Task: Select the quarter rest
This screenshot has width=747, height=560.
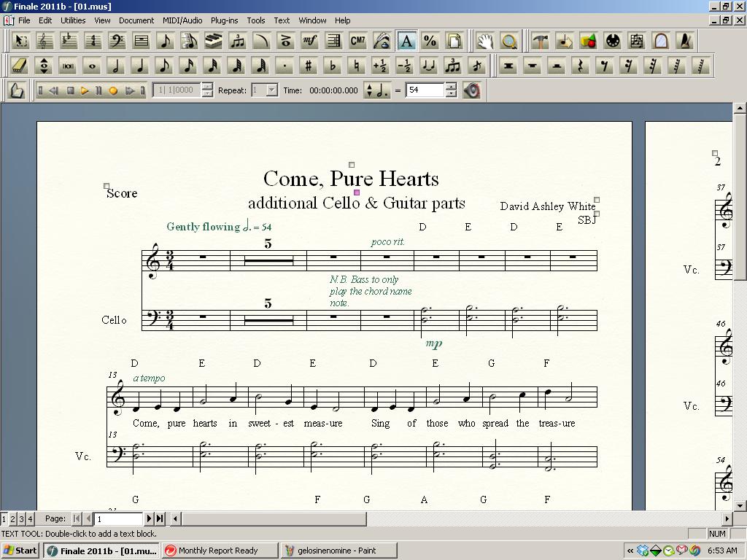Action: pyautogui.click(x=580, y=66)
